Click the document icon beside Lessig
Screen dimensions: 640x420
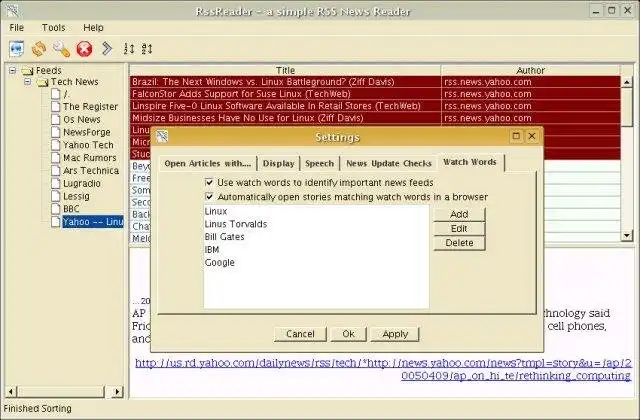click(x=56, y=196)
